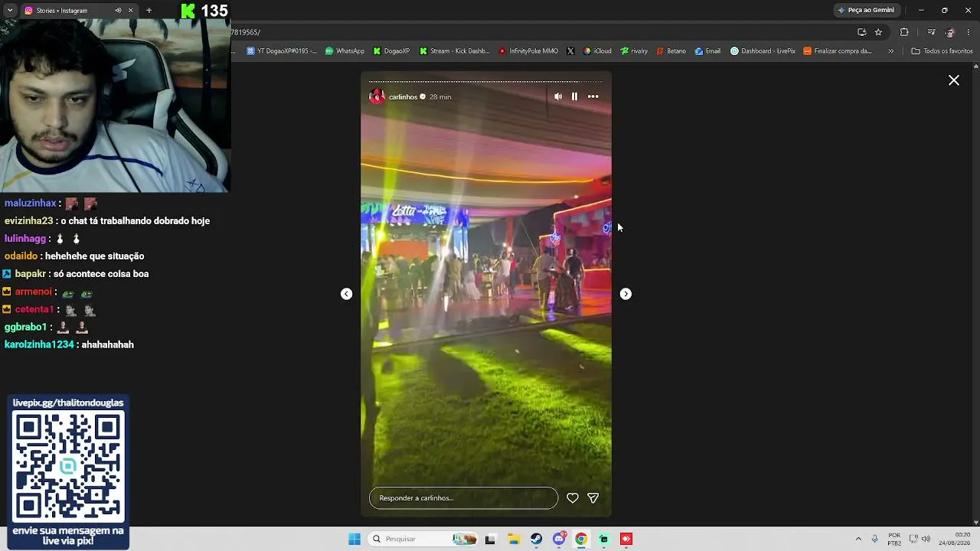Click the LivePix QR code
Image resolution: width=980 pixels, height=551 pixels.
pyautogui.click(x=68, y=466)
